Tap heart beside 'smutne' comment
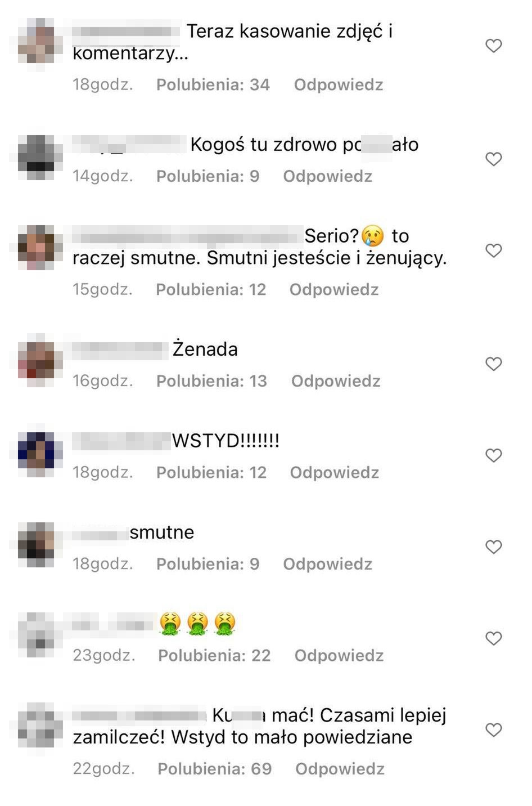This screenshot has height=806, width=532. [493, 547]
